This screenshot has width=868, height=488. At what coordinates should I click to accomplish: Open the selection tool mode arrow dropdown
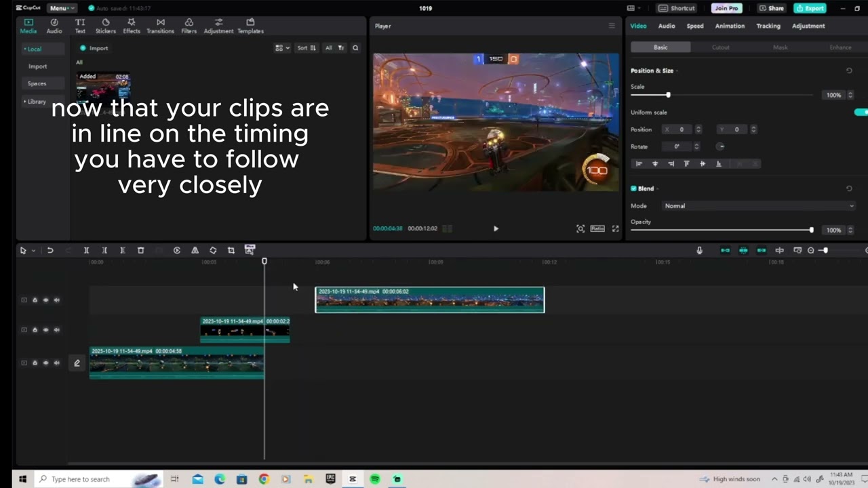point(33,251)
